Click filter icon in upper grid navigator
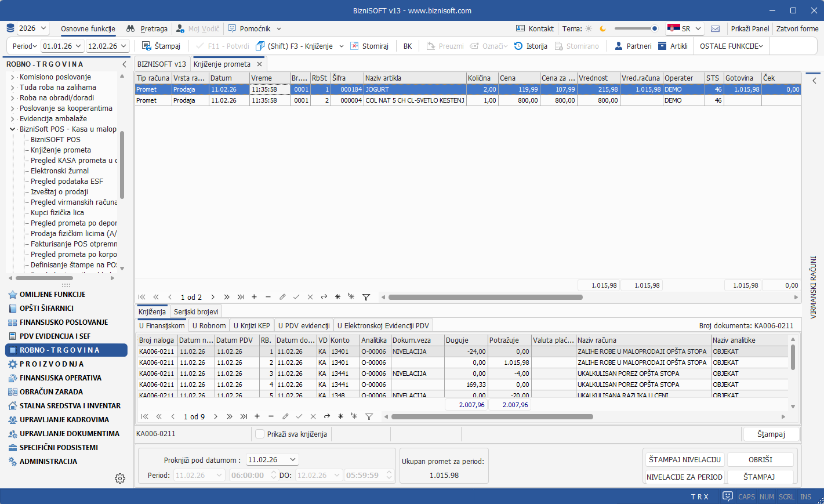 coord(366,297)
